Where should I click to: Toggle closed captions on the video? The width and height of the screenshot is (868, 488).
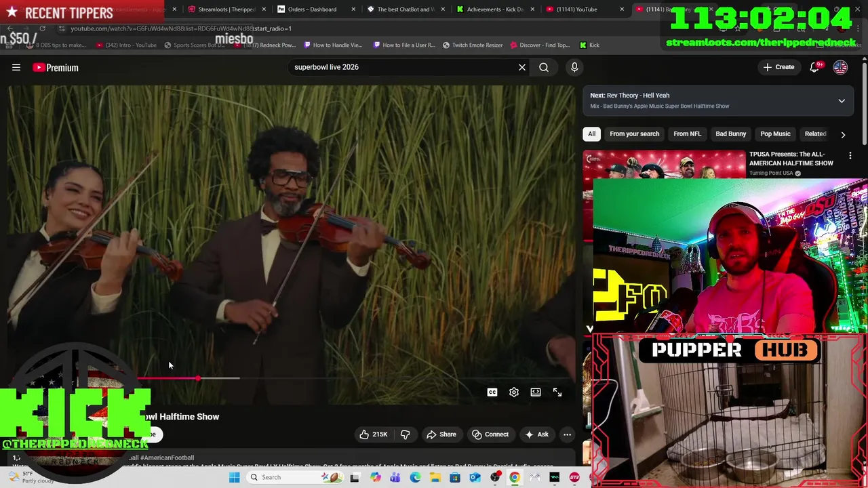pos(492,392)
